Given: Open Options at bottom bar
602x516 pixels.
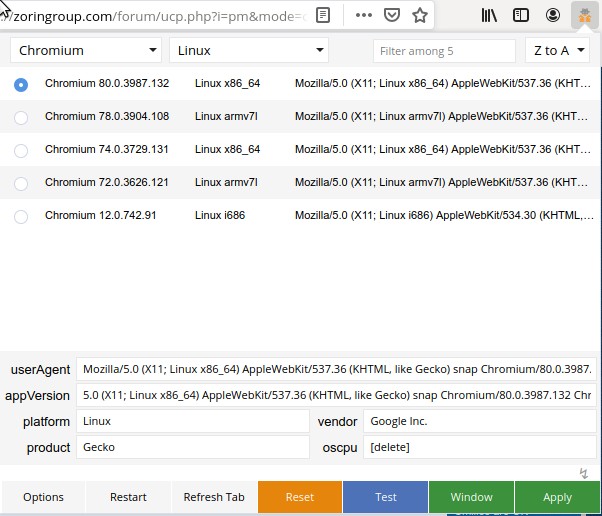Looking at the screenshot, I should (x=43, y=497).
